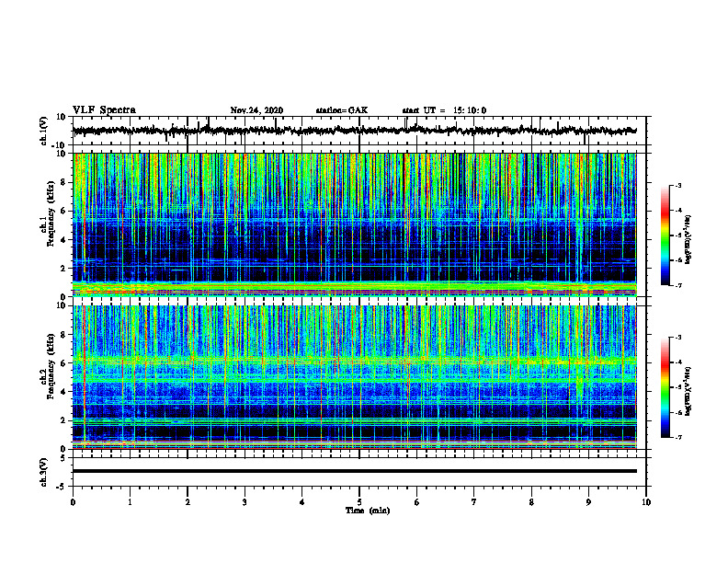728x563 pixels.
Task: Click the "ch.3(V)" axis label
Action: coord(44,472)
